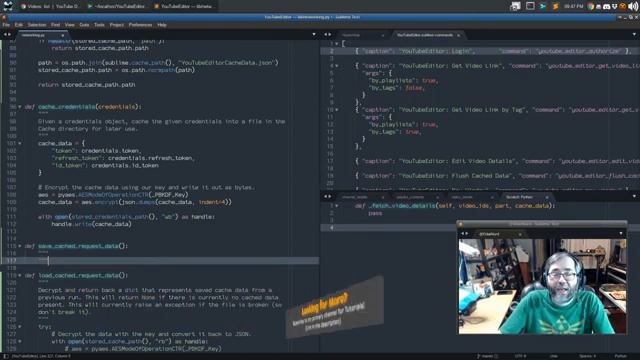This screenshot has width=640, height=360.
Task: Click 'YouTubeEditor: Login' caption on line 2
Action: tap(436, 51)
